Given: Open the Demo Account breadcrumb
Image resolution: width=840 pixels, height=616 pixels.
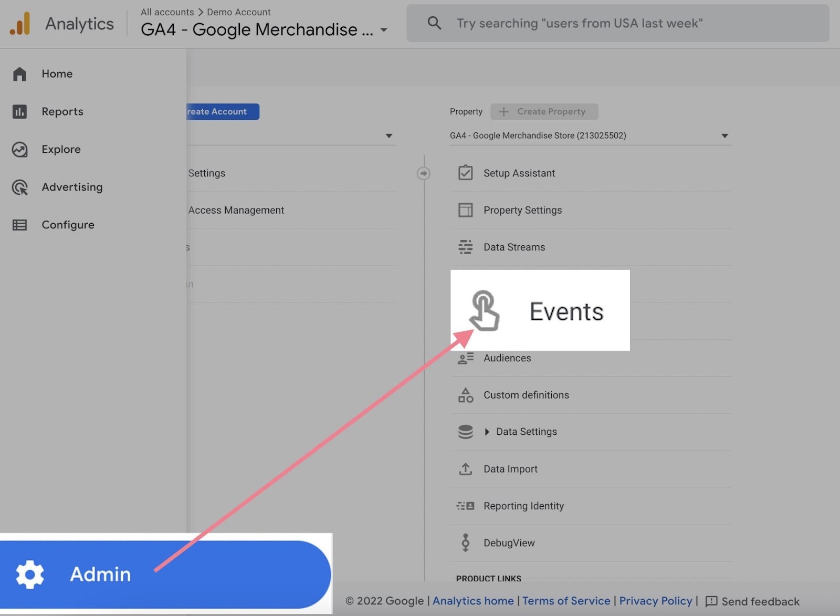Looking at the screenshot, I should coord(238,12).
